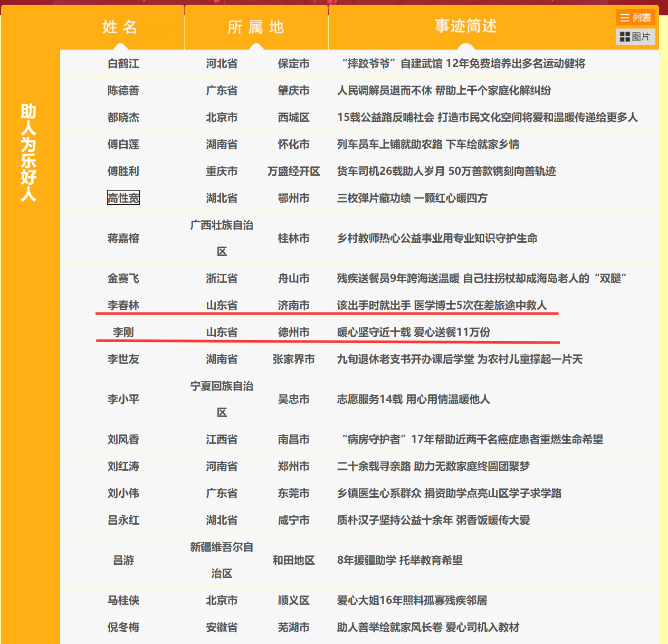Open the name link 李春林

click(x=123, y=305)
